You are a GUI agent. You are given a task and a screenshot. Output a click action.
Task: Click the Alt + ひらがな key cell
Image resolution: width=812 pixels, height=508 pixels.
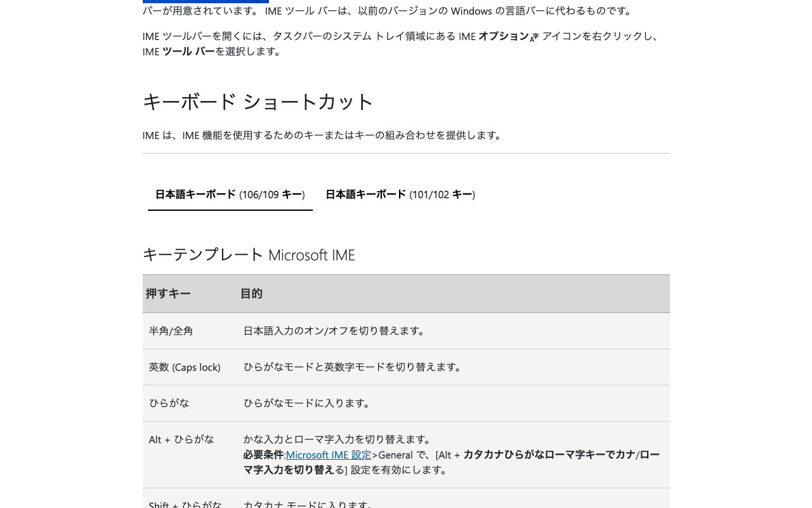click(x=181, y=439)
